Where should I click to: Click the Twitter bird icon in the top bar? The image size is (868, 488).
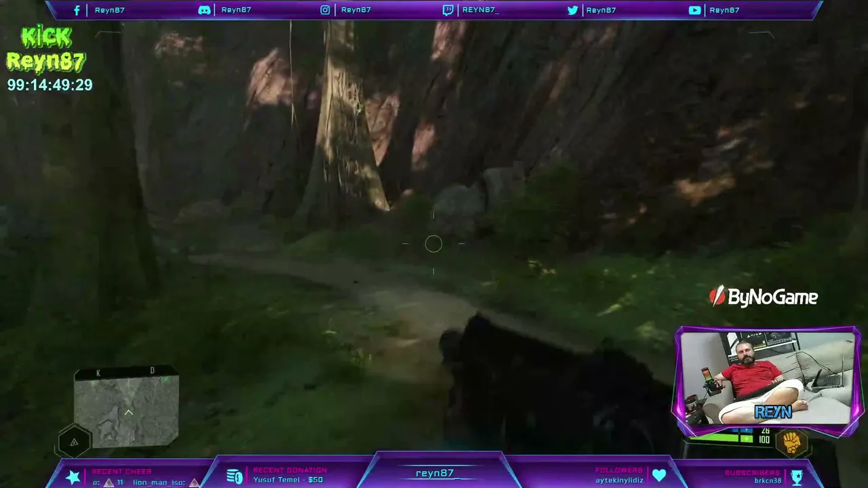pyautogui.click(x=572, y=10)
